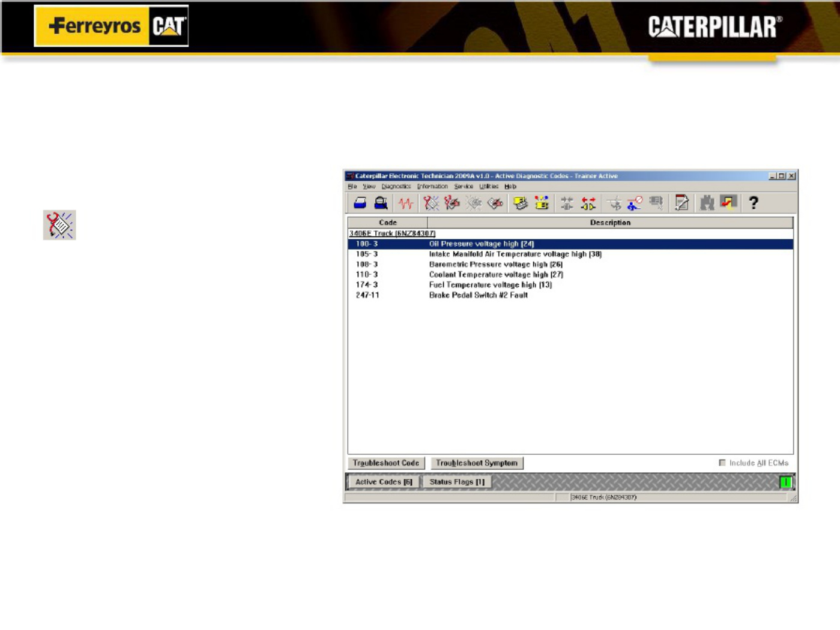Open Print Preview with the magnifier-printer icon

point(381,203)
